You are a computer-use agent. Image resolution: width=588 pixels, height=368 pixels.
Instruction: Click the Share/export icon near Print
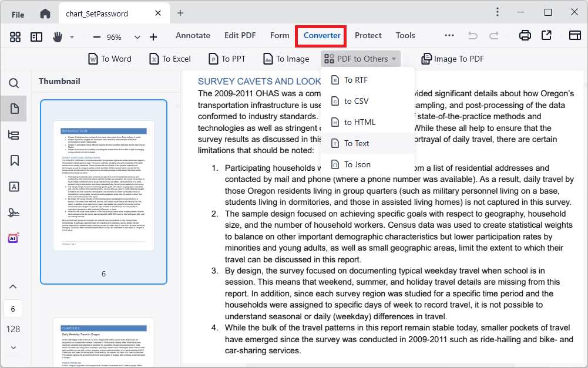[x=547, y=35]
